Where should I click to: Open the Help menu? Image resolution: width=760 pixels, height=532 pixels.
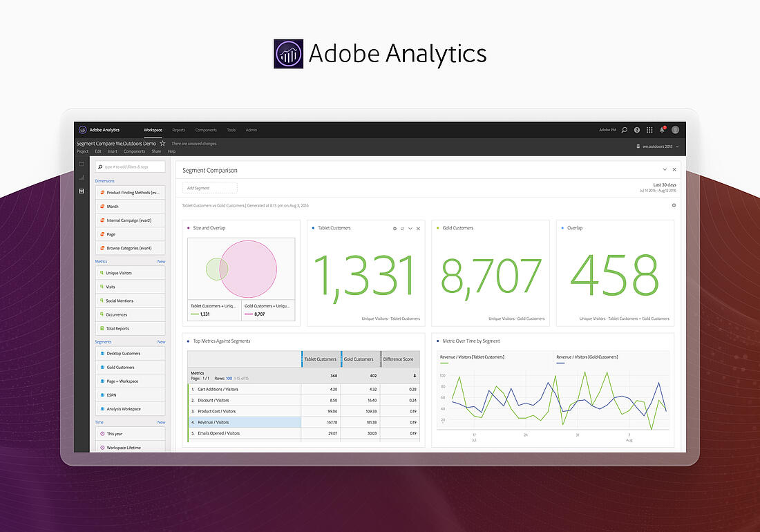(x=171, y=151)
